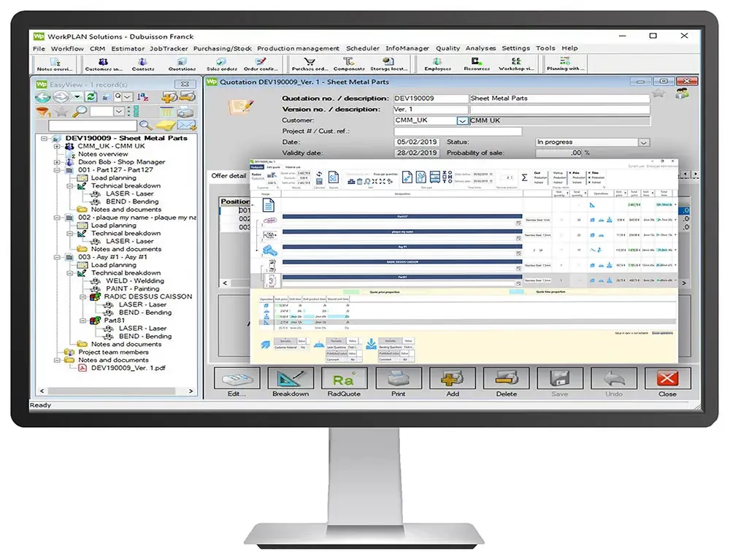The image size is (730, 560).
Task: Collapse the 003 - Asy #1 tree node
Action: [57, 257]
